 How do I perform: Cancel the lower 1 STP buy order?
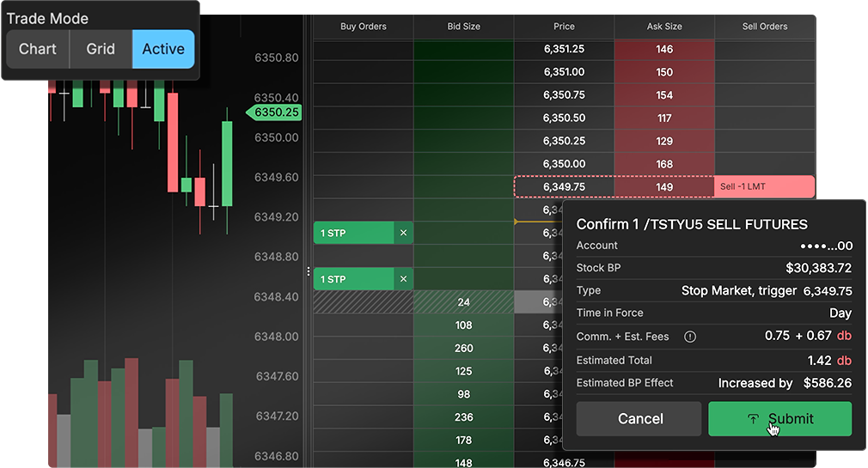click(404, 279)
